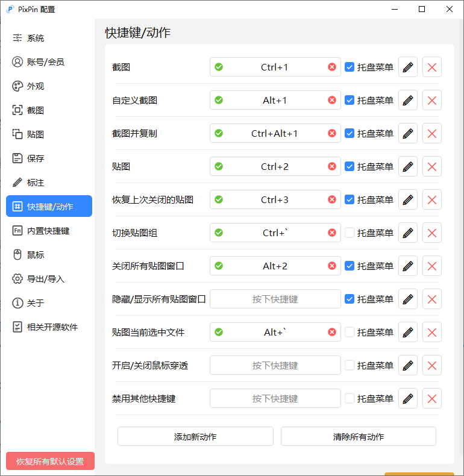
Task: Clear the Alt+` shortcut
Action: tap(332, 332)
